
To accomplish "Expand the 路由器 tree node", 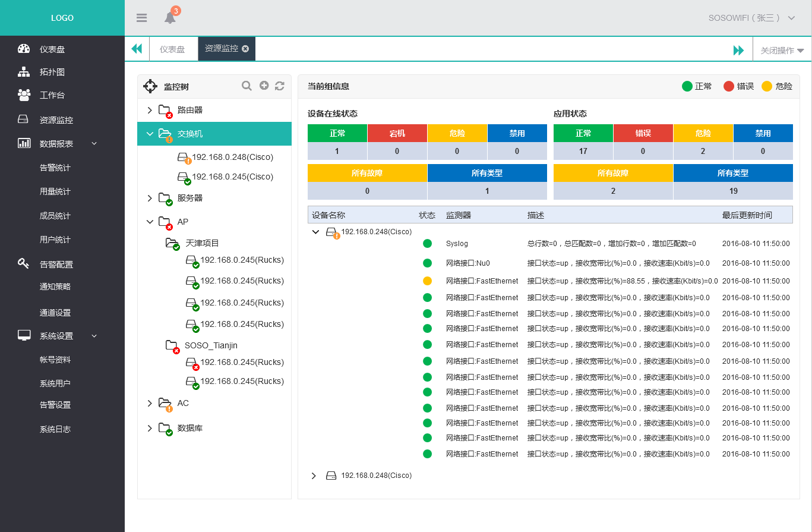I will click(x=150, y=110).
